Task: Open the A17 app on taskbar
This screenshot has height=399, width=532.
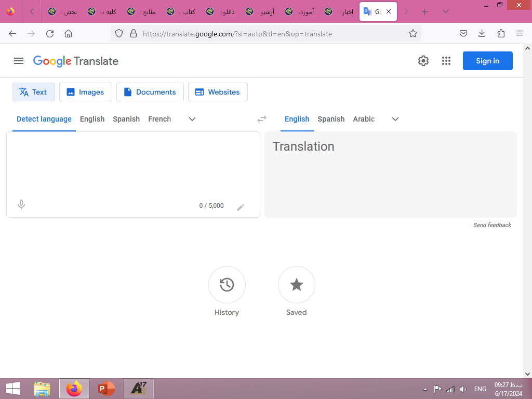Action: tap(138, 389)
